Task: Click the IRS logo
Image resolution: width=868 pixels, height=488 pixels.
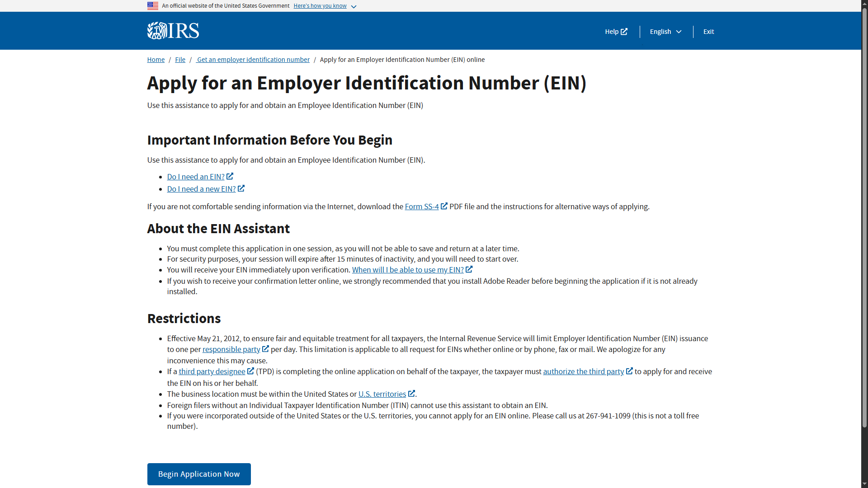Action: (x=173, y=30)
